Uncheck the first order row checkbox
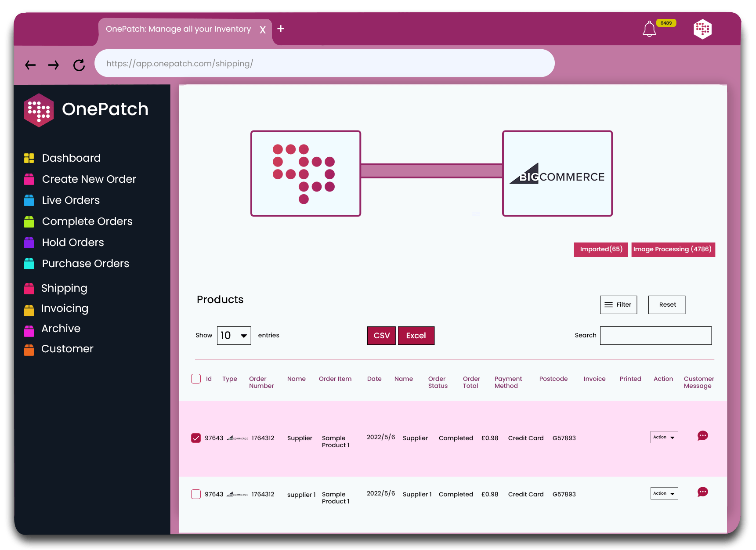The height and width of the screenshot is (550, 756). tap(195, 438)
